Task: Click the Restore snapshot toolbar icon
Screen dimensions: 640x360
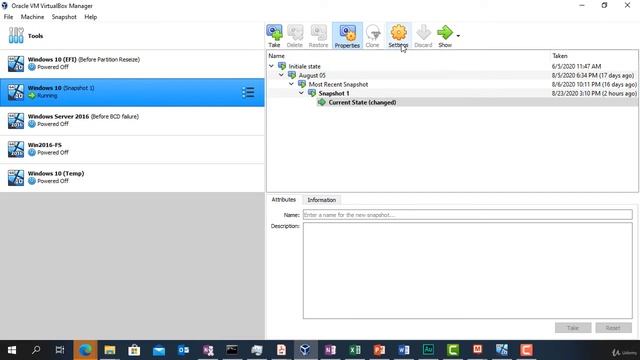Action: (318, 36)
